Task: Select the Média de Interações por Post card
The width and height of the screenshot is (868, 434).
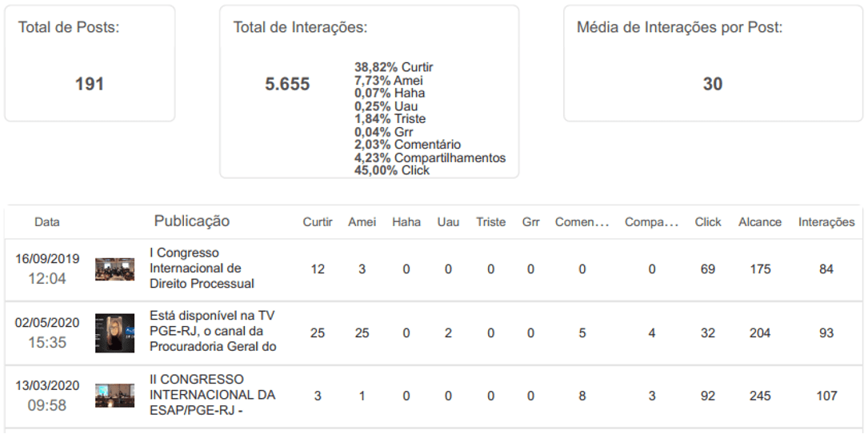Action: tap(713, 64)
